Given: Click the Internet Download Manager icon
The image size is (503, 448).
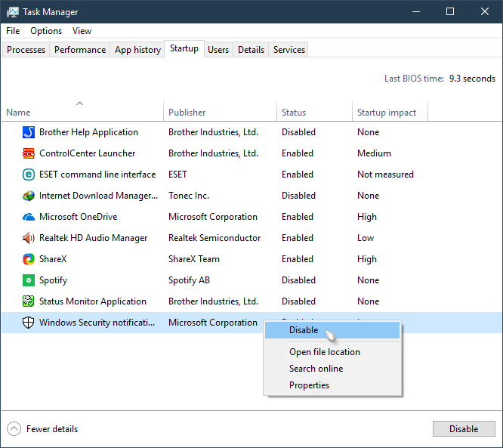Looking at the screenshot, I should pyautogui.click(x=29, y=196).
